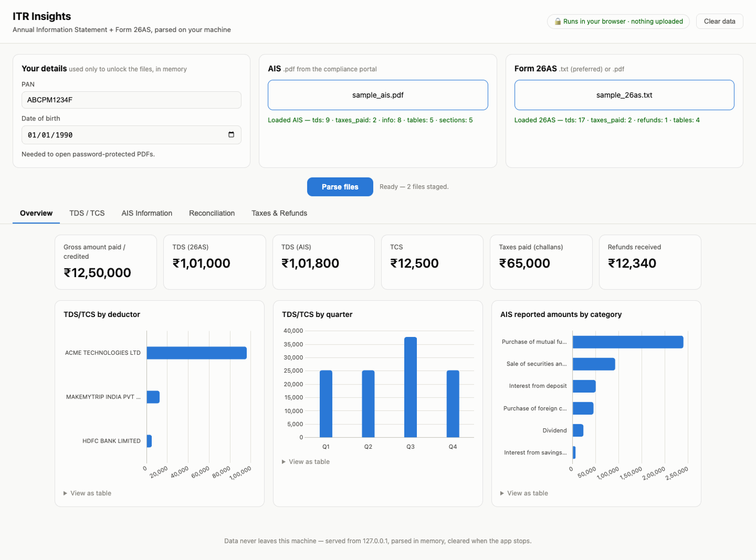
Task: Click the Date of birth field
Action: [131, 135]
